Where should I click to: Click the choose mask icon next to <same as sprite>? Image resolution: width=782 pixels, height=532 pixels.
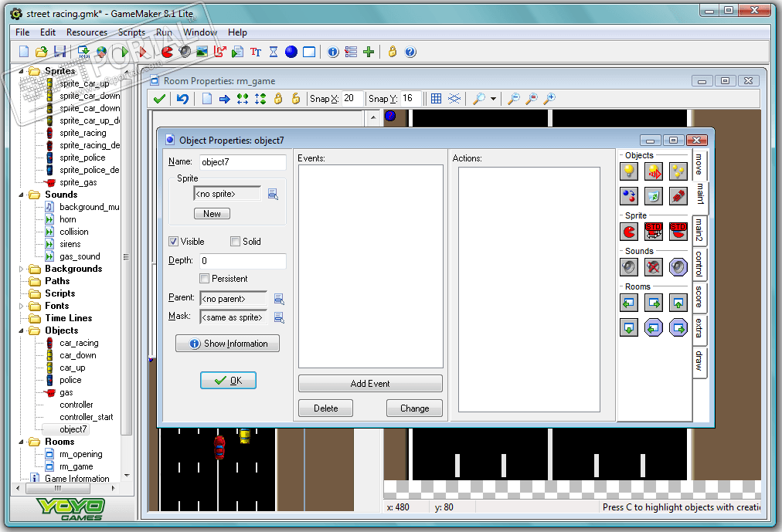[279, 317]
